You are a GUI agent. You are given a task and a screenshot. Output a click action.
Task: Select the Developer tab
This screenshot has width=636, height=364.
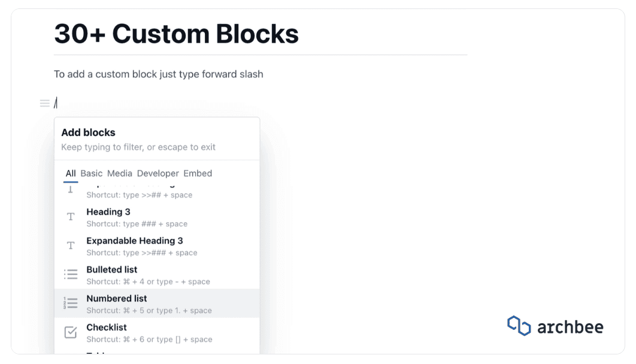158,174
